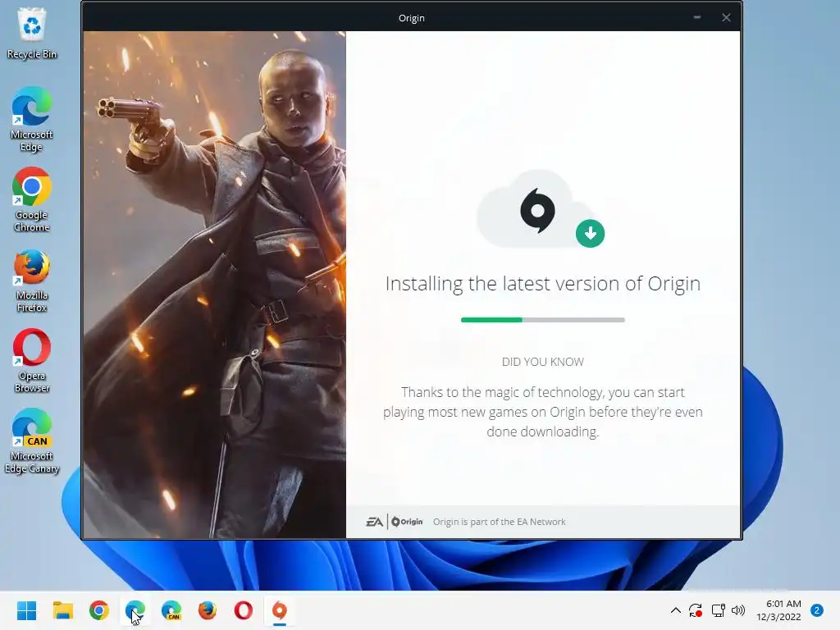Open File Explorer from the taskbar
This screenshot has height=630, width=840.
pyautogui.click(x=62, y=610)
